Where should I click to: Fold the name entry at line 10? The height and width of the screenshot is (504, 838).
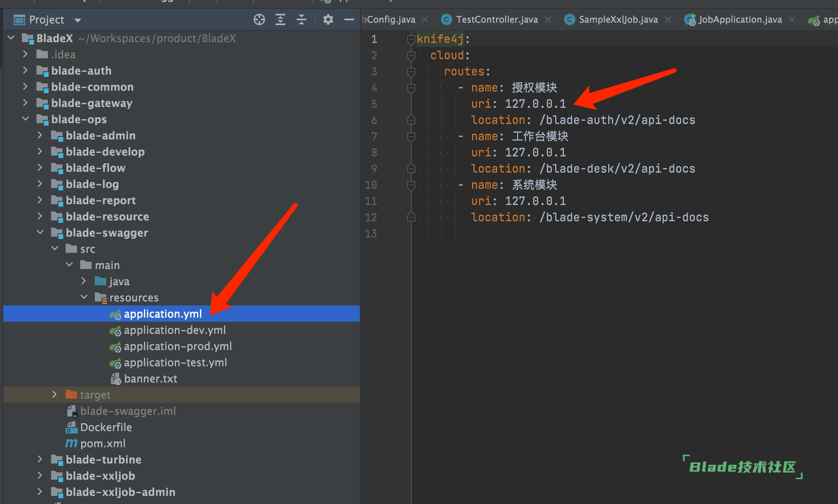[411, 185]
